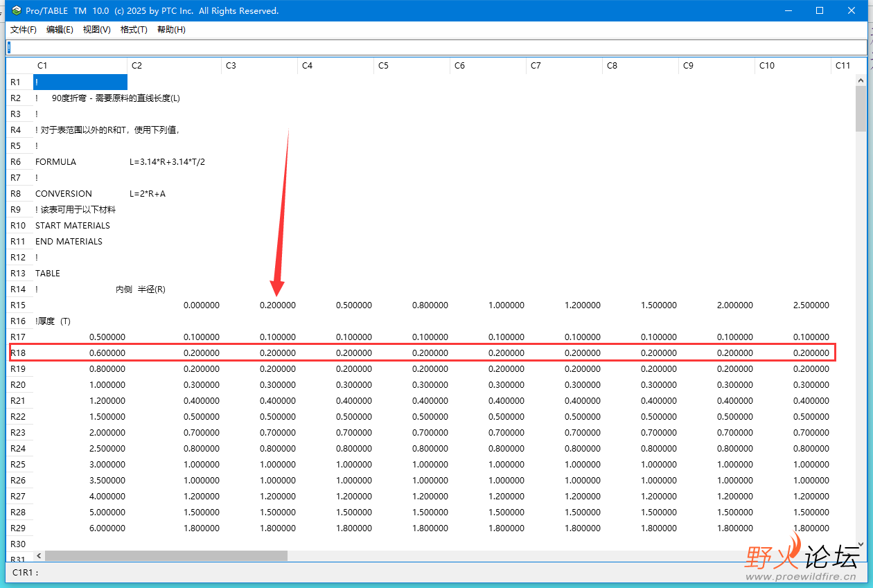This screenshot has width=873, height=588.
Task: Open the 格式(T) menu
Action: tap(134, 30)
